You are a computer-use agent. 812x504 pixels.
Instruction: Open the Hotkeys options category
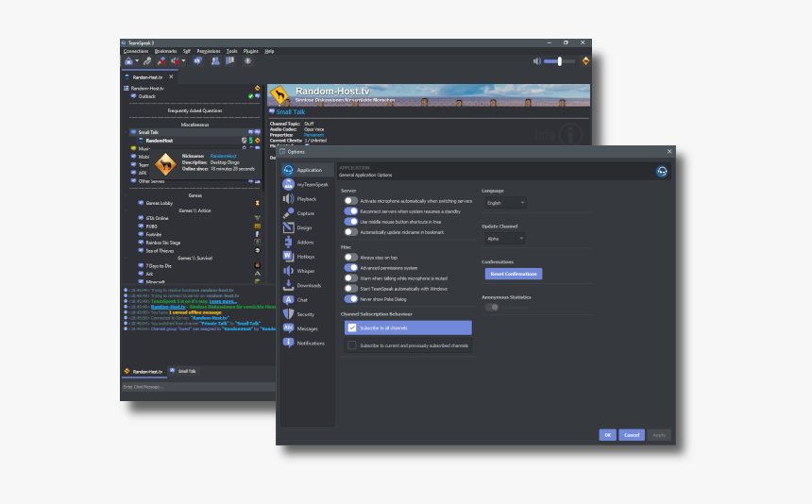307,257
